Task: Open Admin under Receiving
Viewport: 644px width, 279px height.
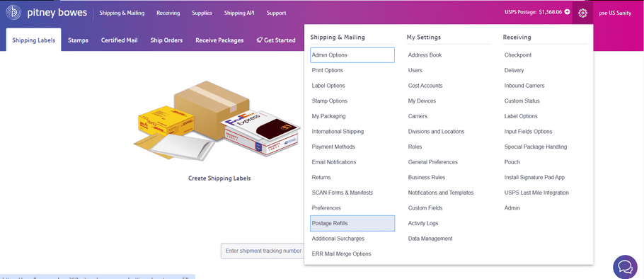Action: (x=512, y=208)
